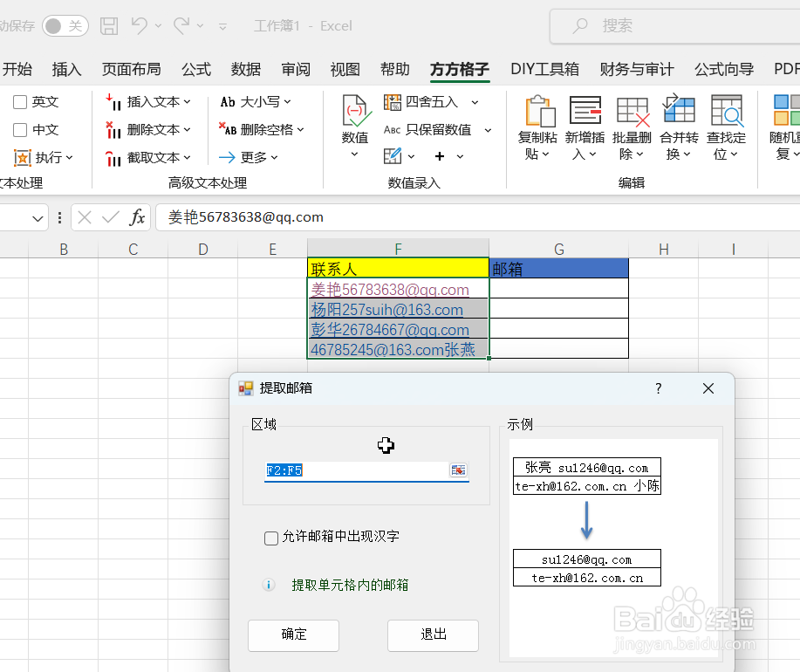Select column G header
Image resolution: width=800 pixels, height=672 pixels.
558,249
